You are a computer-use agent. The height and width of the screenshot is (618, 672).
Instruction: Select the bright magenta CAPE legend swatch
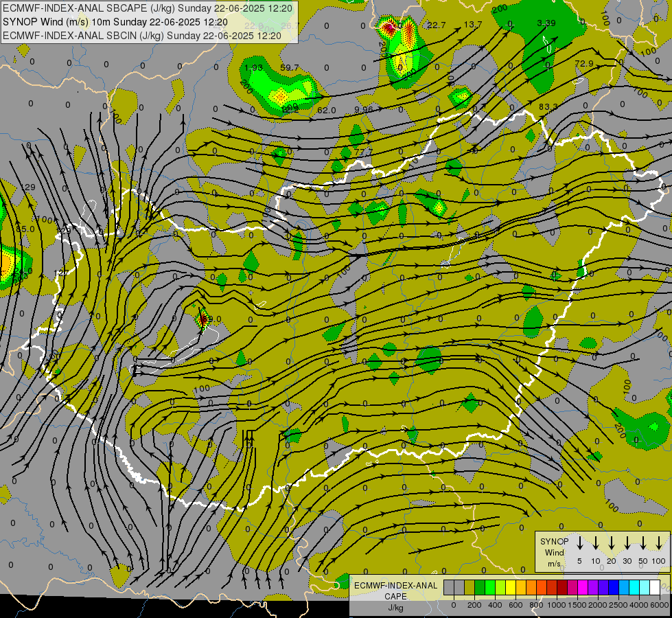coord(583,588)
